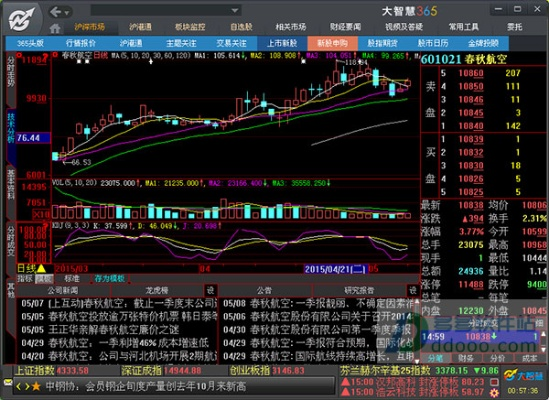This screenshot has width=549, height=400.
Task: Select the 分笔 bottom tab
Action: [435, 358]
